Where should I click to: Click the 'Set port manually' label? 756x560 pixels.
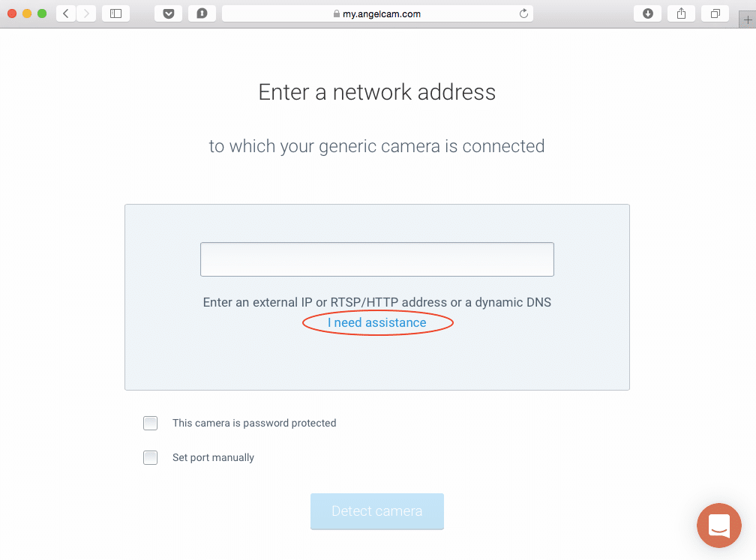pyautogui.click(x=213, y=458)
